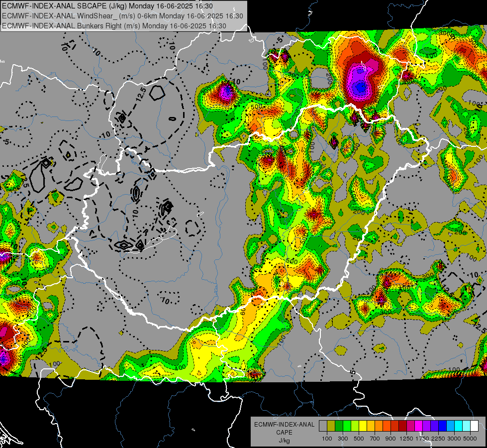Image resolution: width=487 pixels, height=448 pixels.
Task: Click the SBCAPE title line in header
Action: (x=107, y=6)
